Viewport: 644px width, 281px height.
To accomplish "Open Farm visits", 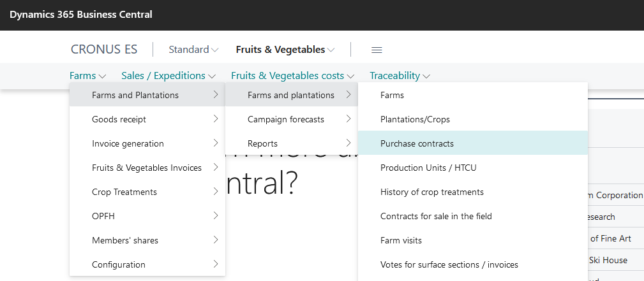I will 473,240.
